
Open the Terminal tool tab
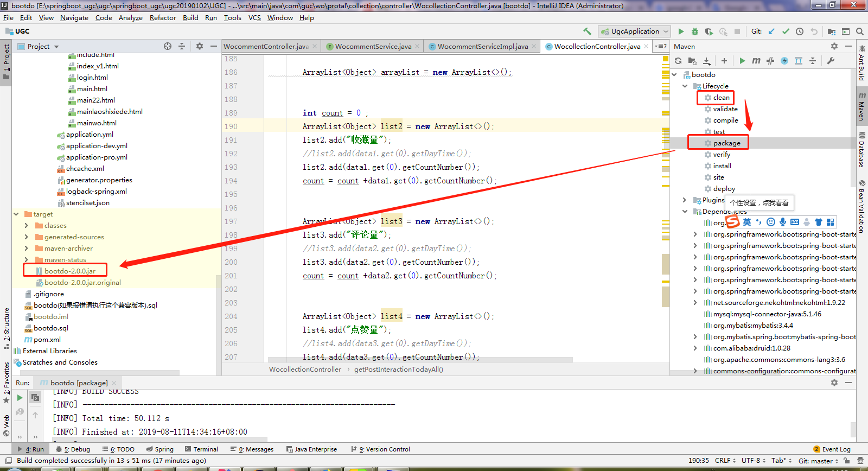click(x=201, y=449)
